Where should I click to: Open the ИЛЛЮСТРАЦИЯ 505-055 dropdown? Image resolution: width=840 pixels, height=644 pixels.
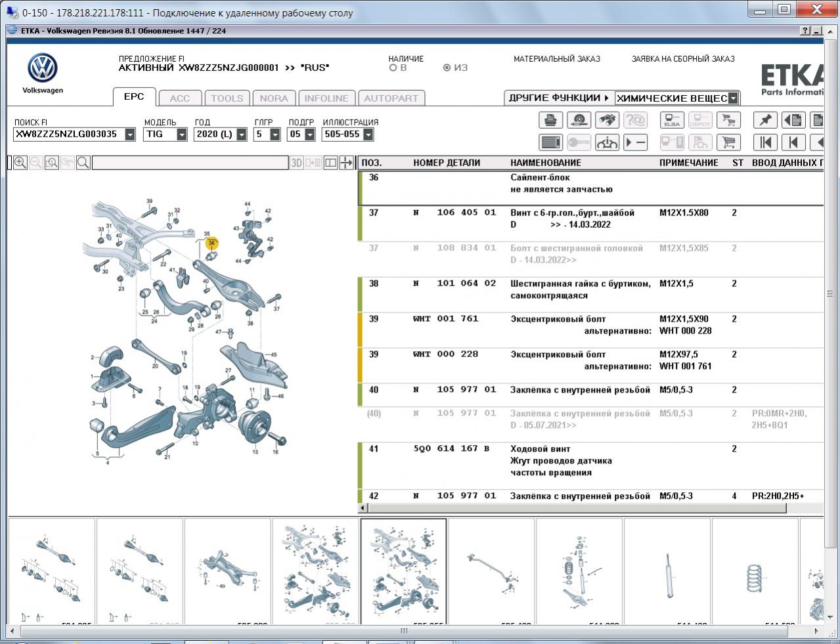tap(368, 135)
